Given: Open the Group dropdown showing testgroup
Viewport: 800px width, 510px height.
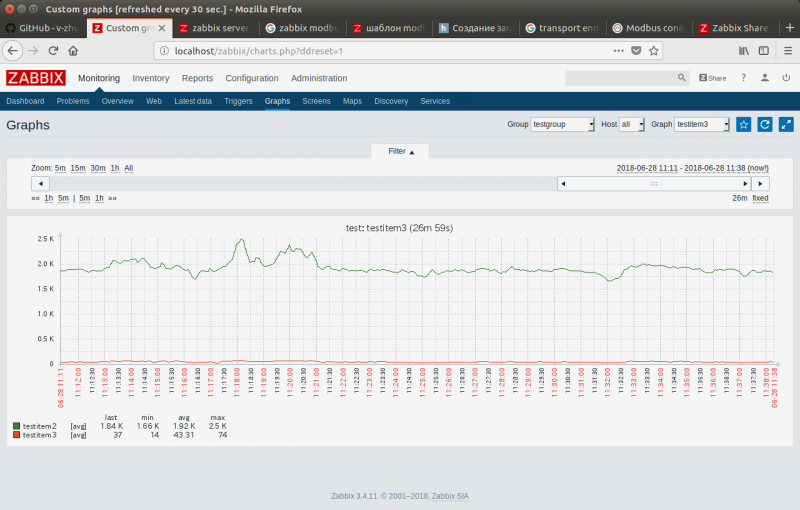Looking at the screenshot, I should [x=563, y=124].
